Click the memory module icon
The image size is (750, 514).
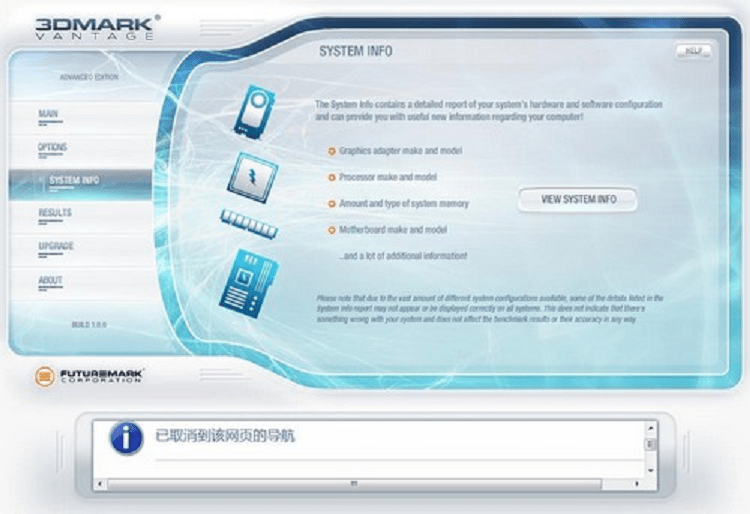point(249,223)
